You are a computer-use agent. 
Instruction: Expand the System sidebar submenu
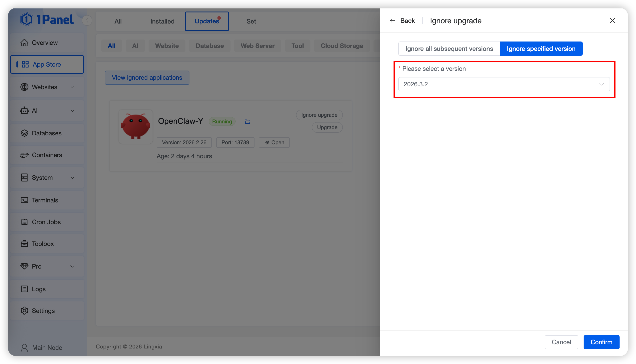(72, 178)
